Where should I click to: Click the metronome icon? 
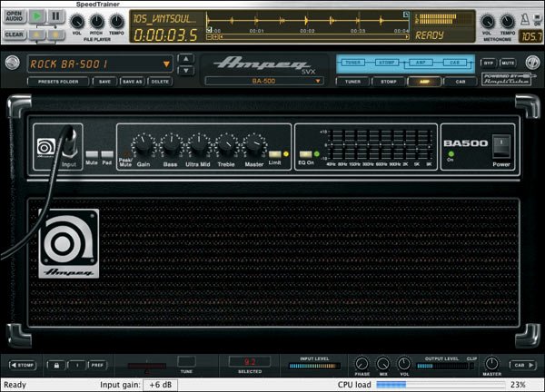coord(525,19)
